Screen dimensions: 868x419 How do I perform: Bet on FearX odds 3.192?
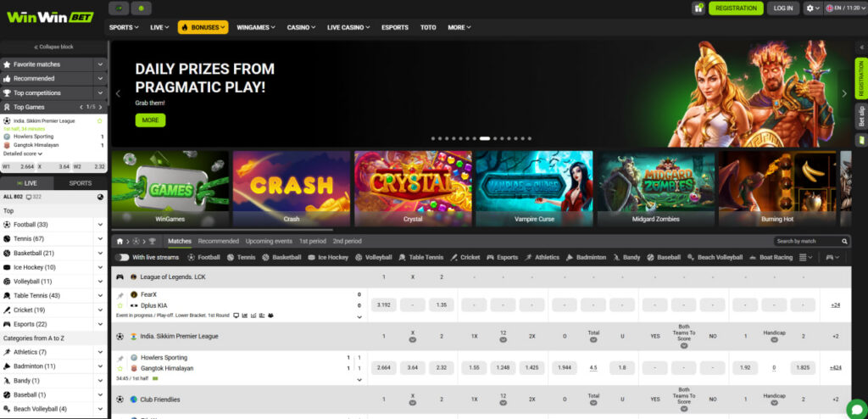coord(384,304)
